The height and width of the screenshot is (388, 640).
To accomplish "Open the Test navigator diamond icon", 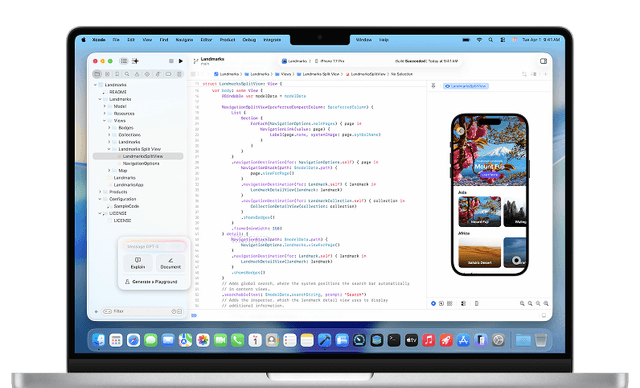I will pos(147,74).
